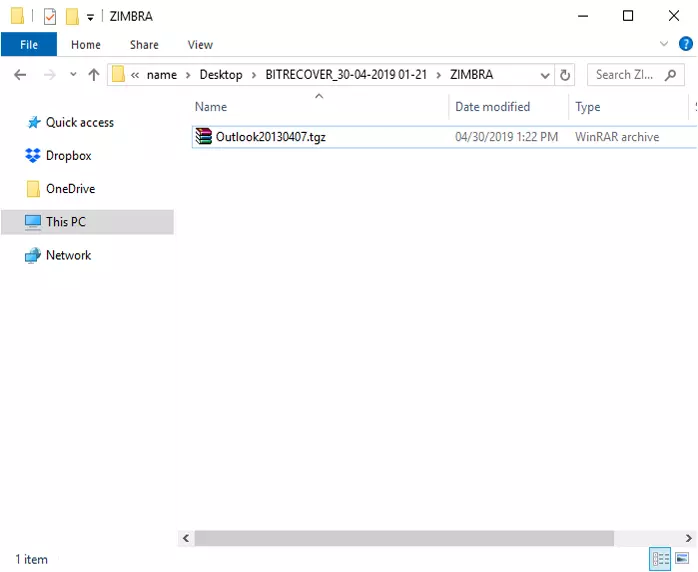This screenshot has width=698, height=572.
Task: Select Network in the navigation pane
Action: pyautogui.click(x=68, y=255)
